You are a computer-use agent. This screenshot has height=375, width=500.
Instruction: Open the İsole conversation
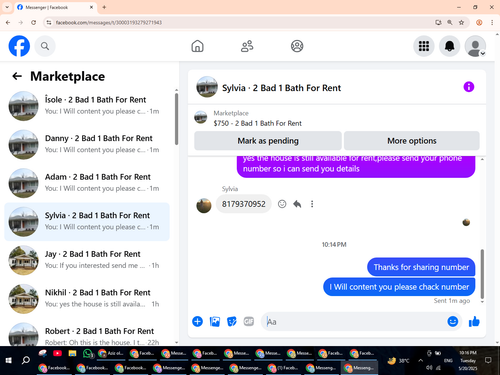(87, 106)
